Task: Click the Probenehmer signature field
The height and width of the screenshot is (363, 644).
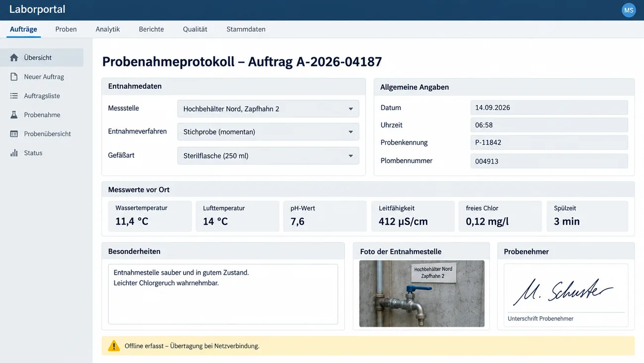Action: click(x=566, y=296)
